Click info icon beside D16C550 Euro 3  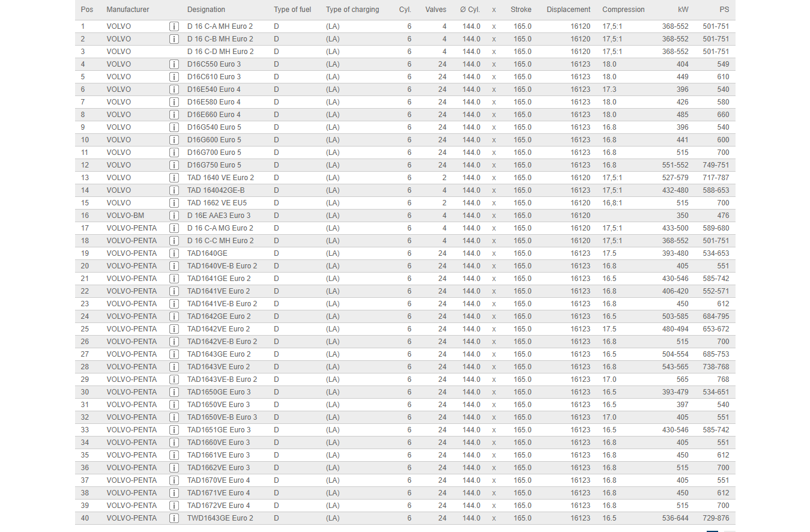[x=174, y=64]
